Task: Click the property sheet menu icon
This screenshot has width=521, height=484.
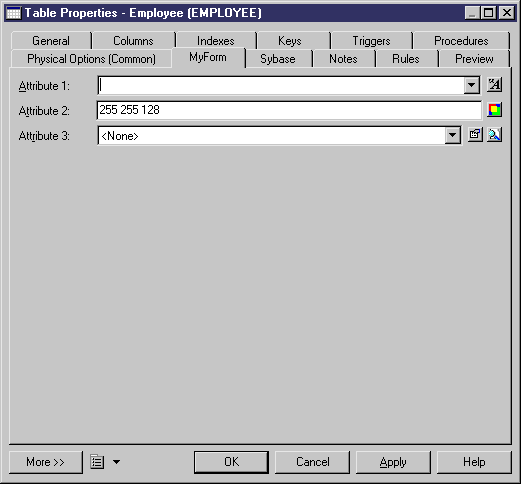Action: [x=97, y=462]
